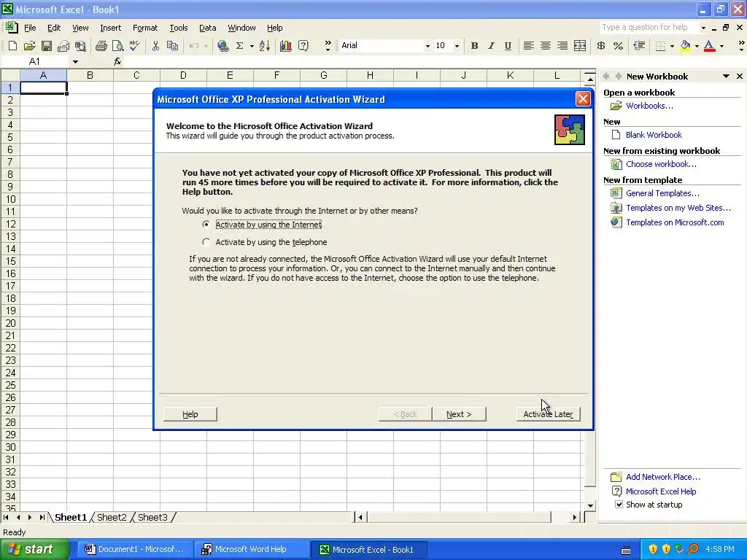Screen dimensions: 747x560
Task: Open the Edit menu
Action: (x=54, y=28)
